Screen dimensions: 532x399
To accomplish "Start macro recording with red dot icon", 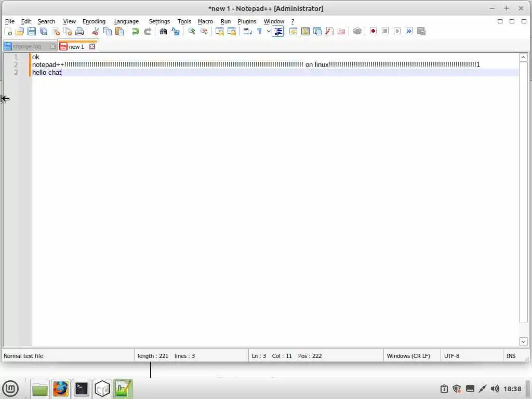I will pos(373,31).
